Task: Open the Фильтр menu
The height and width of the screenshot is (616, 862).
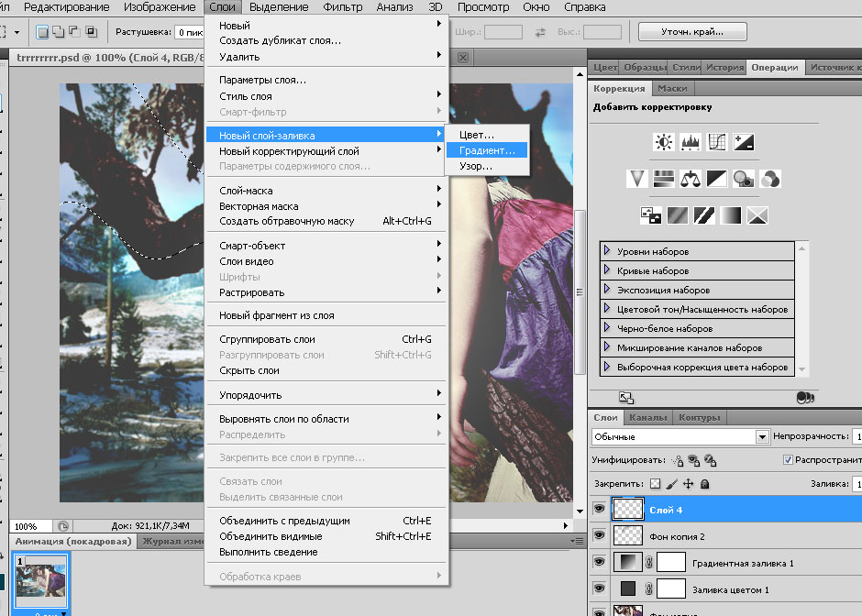Action: click(342, 7)
